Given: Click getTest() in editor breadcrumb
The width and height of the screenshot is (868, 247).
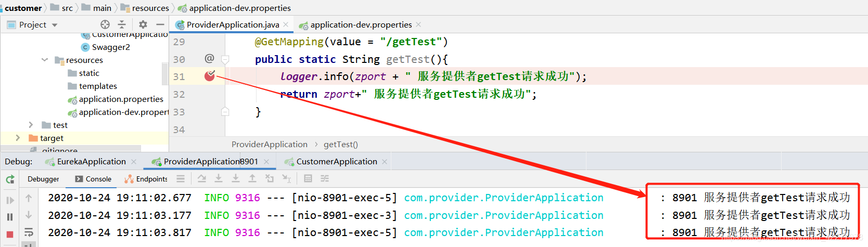Looking at the screenshot, I should pyautogui.click(x=341, y=144).
